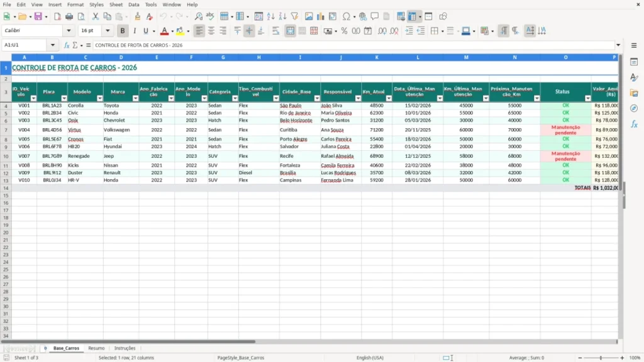Click Wrap Text icon
The height and width of the screenshot is (362, 644).
pyautogui.click(x=275, y=31)
